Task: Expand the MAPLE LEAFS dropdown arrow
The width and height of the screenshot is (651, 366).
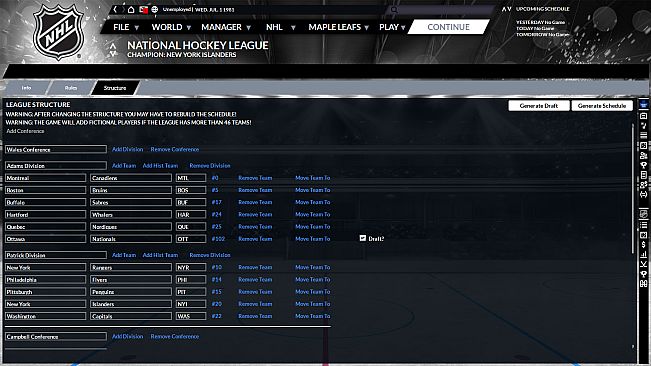Action: [366, 28]
